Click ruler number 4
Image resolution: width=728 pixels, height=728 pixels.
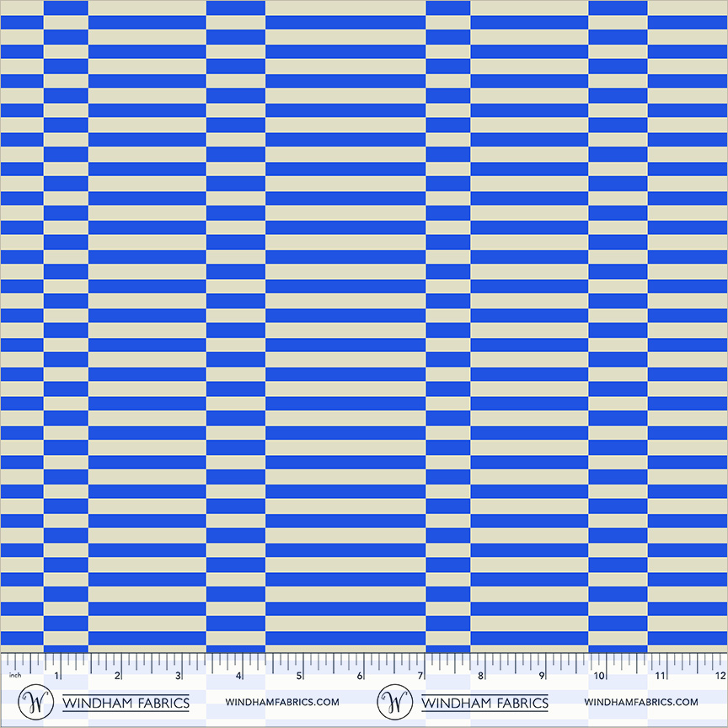point(238,676)
